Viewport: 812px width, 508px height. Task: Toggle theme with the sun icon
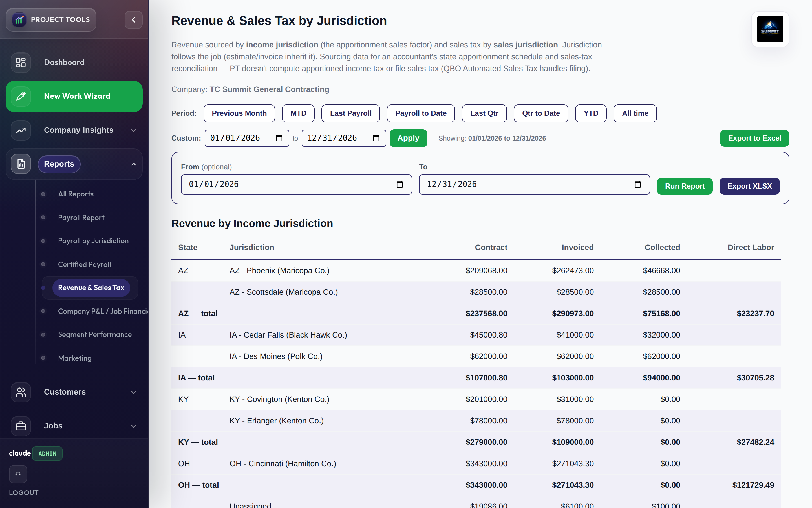click(18, 474)
